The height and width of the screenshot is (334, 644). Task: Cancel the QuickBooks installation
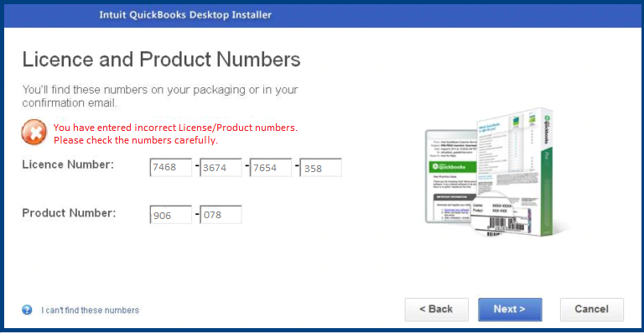pyautogui.click(x=591, y=310)
